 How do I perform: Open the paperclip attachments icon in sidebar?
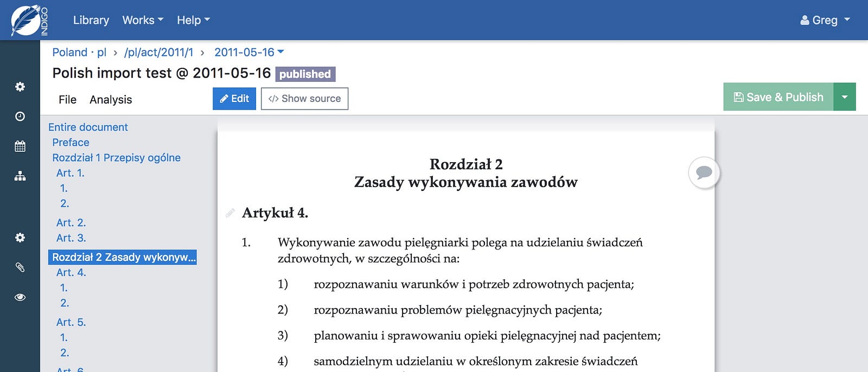[20, 267]
